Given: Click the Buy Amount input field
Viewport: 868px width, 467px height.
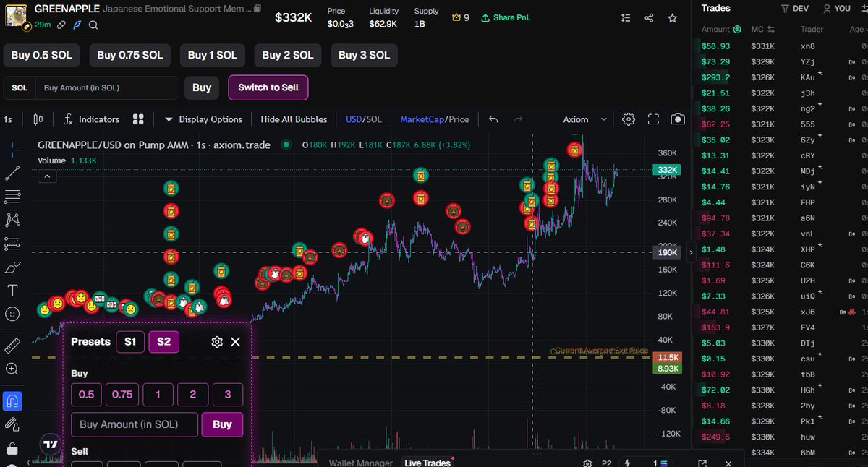Looking at the screenshot, I should pos(109,87).
